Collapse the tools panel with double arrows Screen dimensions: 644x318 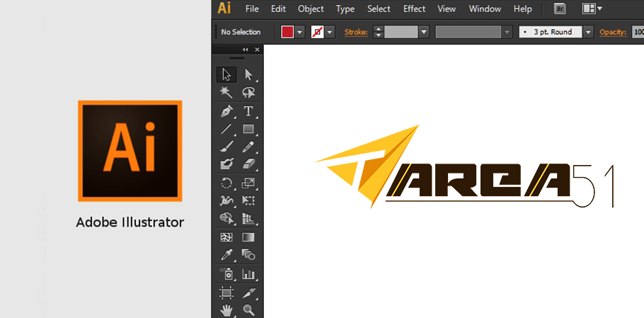point(246,50)
